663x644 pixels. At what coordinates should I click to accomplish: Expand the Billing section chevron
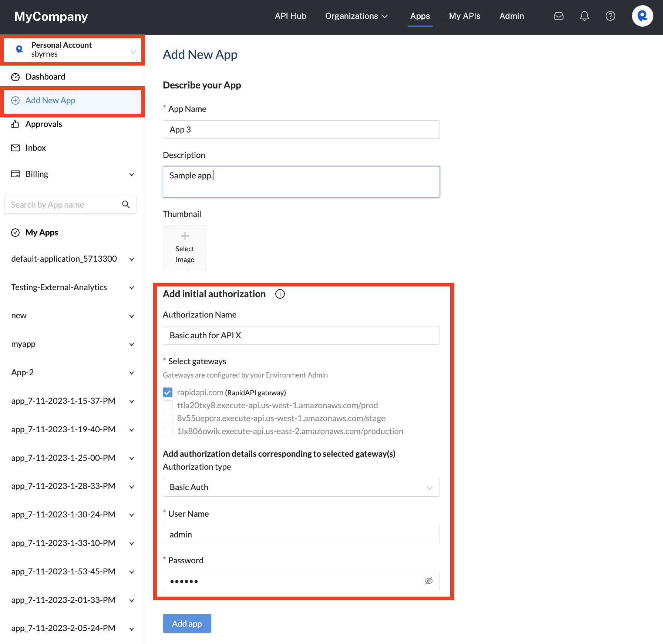[132, 174]
